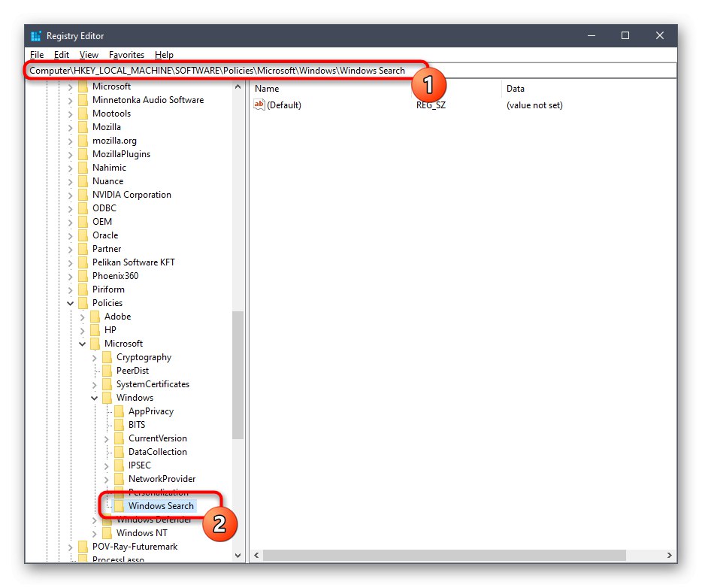Viewport: 702px width, 588px height.
Task: Click the string value icon beside (Default)
Action: (x=259, y=105)
